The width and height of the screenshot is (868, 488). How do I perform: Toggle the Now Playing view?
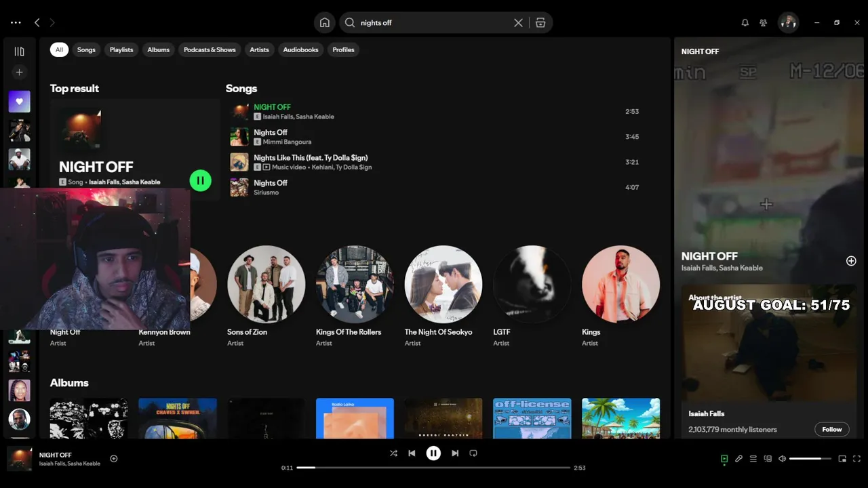tap(724, 459)
